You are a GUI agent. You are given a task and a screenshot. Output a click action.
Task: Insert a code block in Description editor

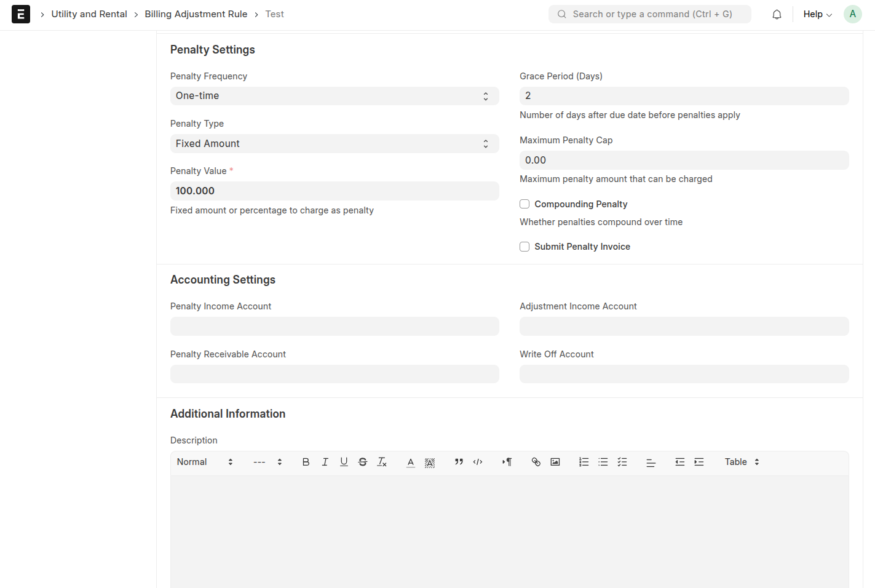pos(478,462)
